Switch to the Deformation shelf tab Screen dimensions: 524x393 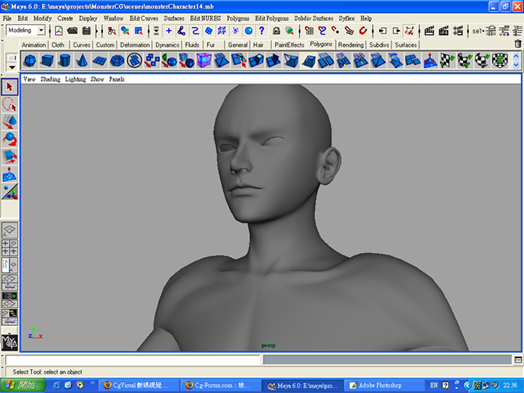[x=135, y=45]
